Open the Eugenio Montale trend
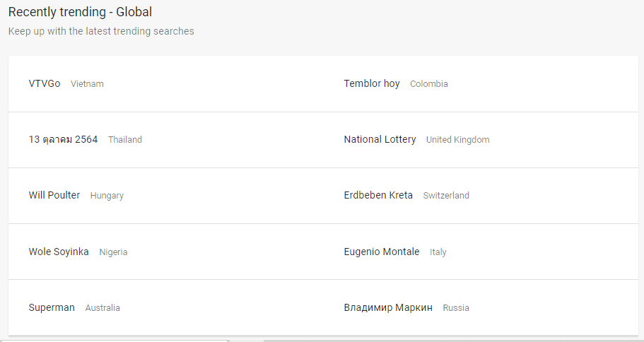The height and width of the screenshot is (342, 644). (x=382, y=252)
